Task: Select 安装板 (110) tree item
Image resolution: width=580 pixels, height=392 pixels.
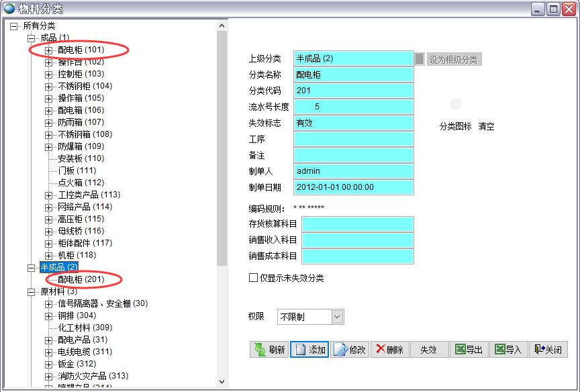Action: tap(81, 158)
